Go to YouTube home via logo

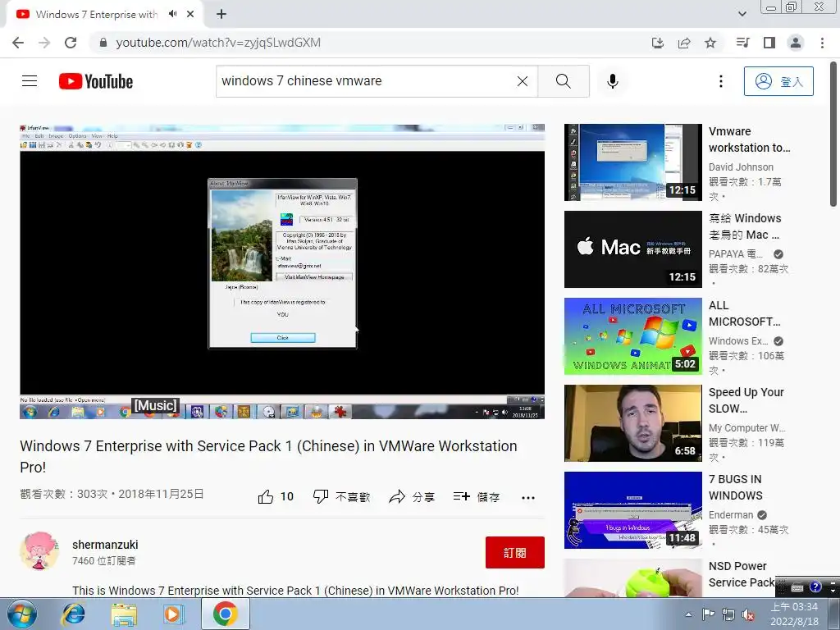96,81
